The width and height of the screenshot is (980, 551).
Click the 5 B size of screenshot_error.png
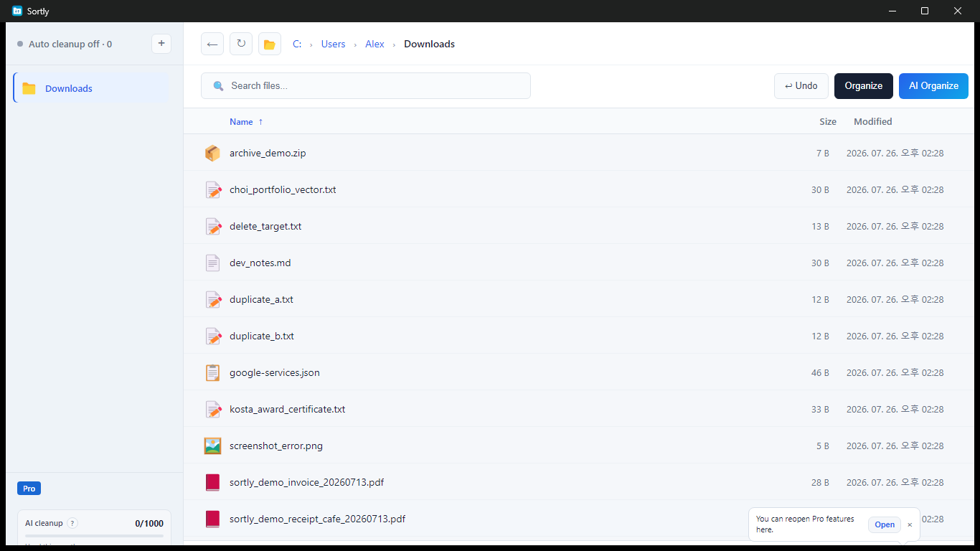click(x=823, y=446)
